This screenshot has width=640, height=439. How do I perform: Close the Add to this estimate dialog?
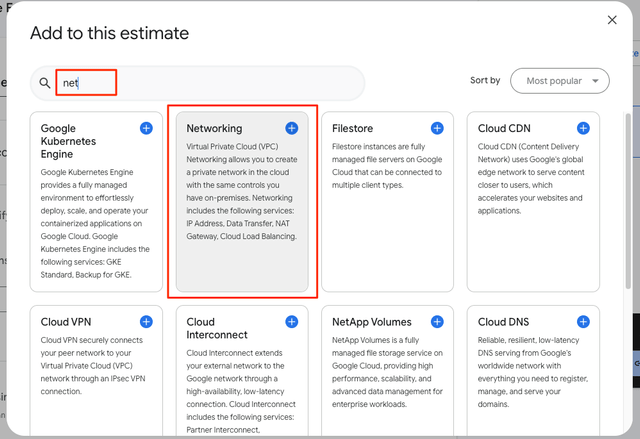[x=612, y=20]
